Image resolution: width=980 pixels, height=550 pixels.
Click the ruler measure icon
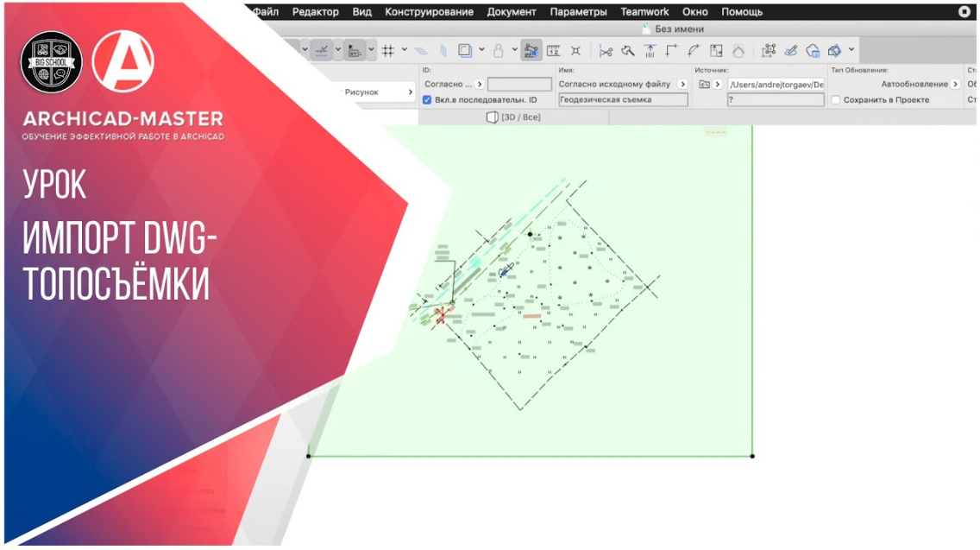(553, 50)
